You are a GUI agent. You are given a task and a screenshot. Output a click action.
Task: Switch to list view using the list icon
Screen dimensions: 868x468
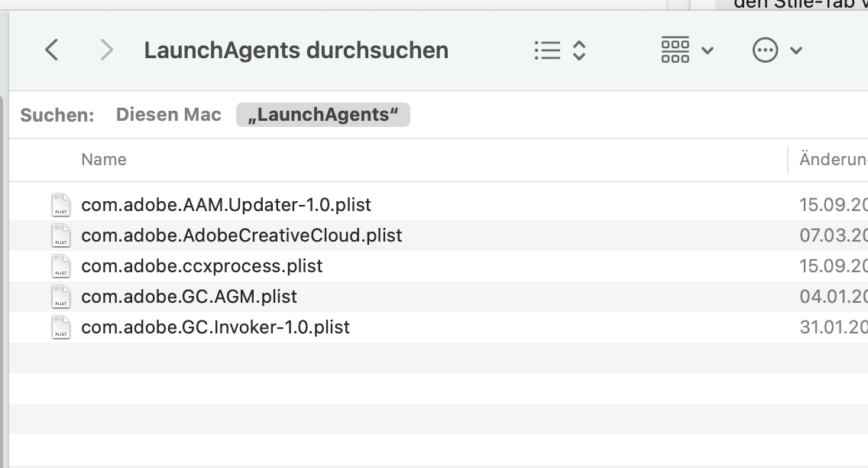[548, 50]
